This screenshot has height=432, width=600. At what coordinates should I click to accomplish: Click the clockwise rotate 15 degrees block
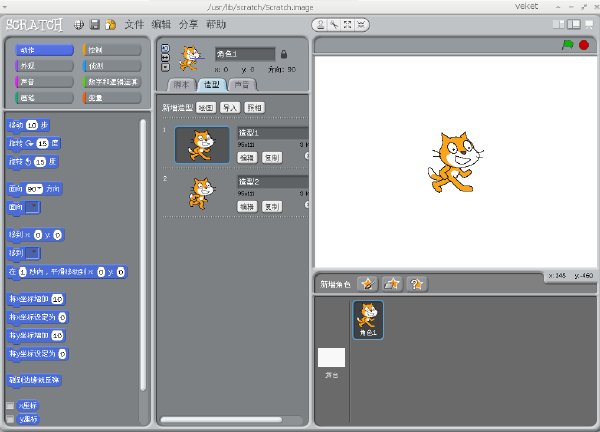pos(34,143)
